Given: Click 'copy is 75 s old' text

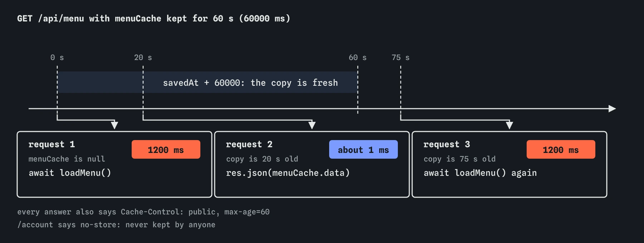Looking at the screenshot, I should click(x=460, y=159).
